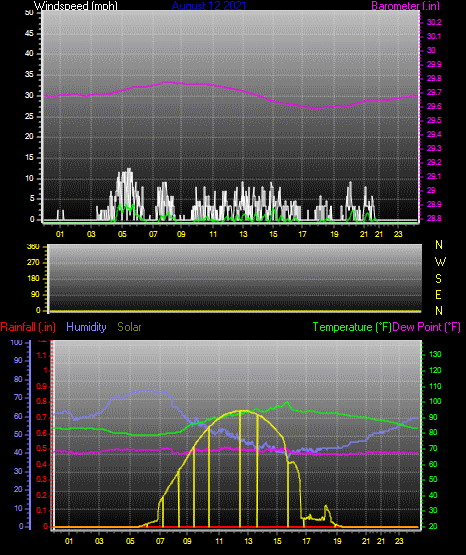Click the 180 wind direction degree label
The height and width of the screenshot is (555, 466).
tap(33, 279)
